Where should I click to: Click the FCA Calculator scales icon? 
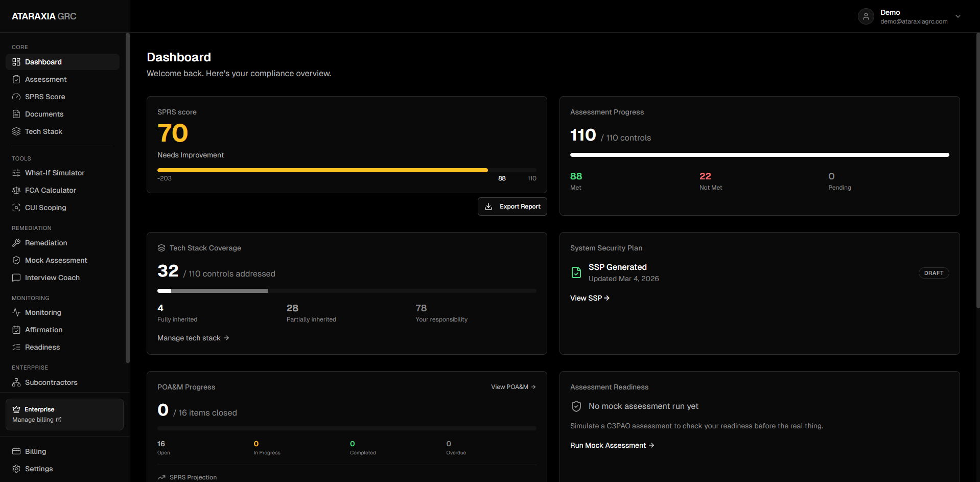(16, 190)
